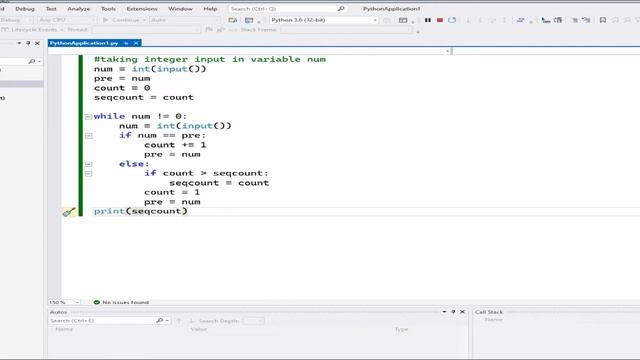Click the No issues found status text
The width and height of the screenshot is (640, 360).
[x=125, y=302]
